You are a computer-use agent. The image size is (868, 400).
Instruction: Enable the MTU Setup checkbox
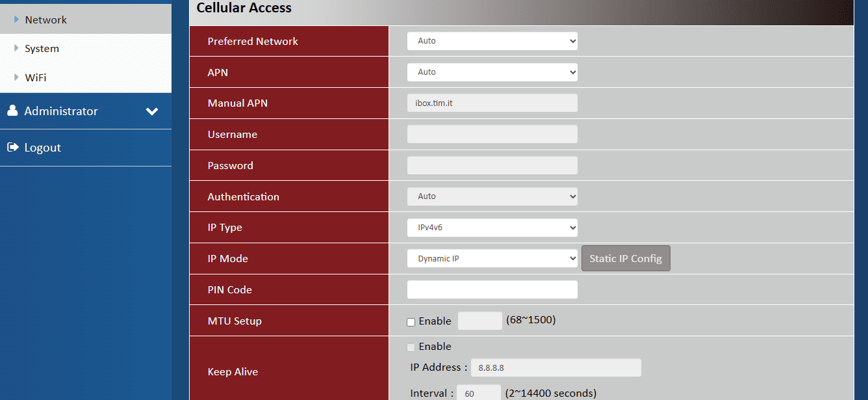click(x=411, y=321)
